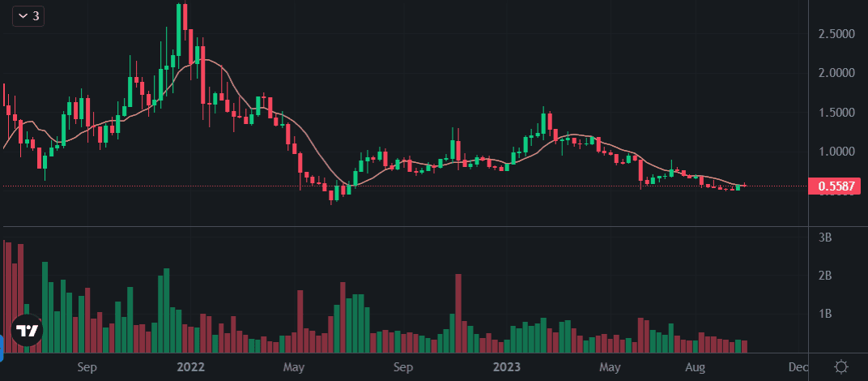The image size is (868, 381).
Task: Collapse the indicators legend showing 3
Action: [28, 16]
